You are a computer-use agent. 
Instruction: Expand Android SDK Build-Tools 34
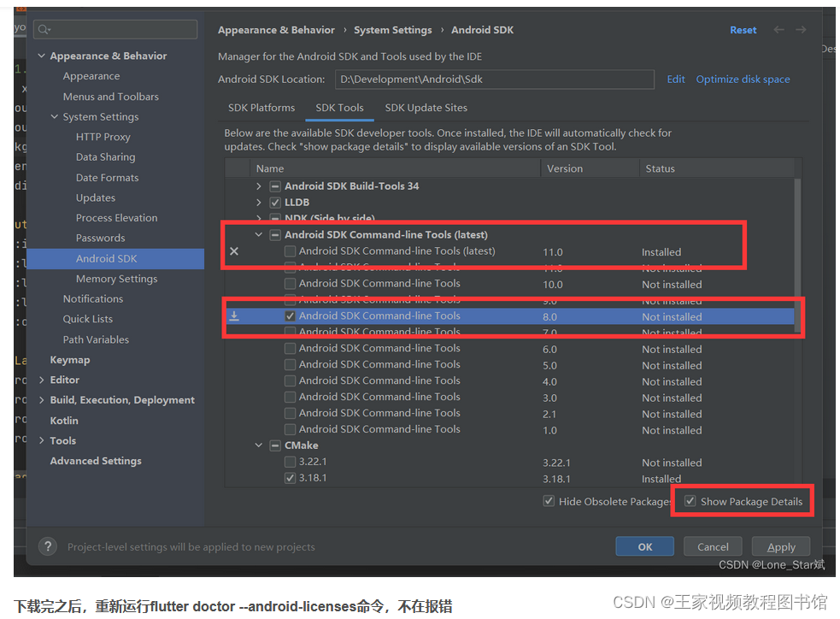coord(258,186)
